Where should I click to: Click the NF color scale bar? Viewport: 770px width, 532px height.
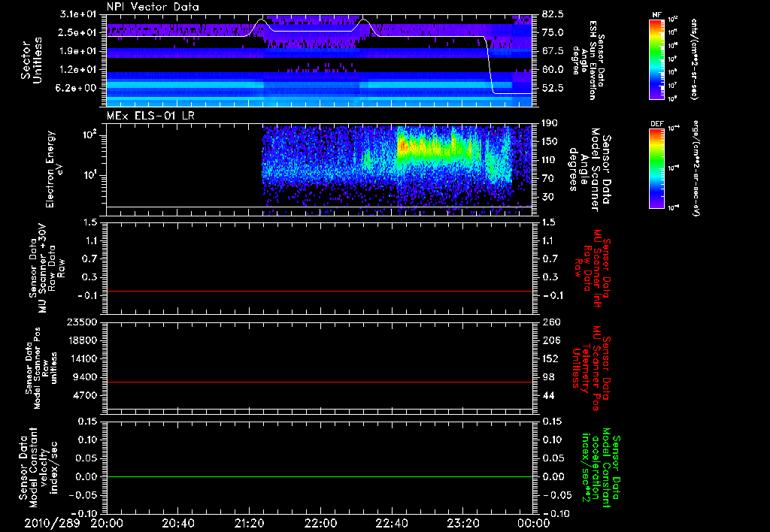[x=656, y=61]
